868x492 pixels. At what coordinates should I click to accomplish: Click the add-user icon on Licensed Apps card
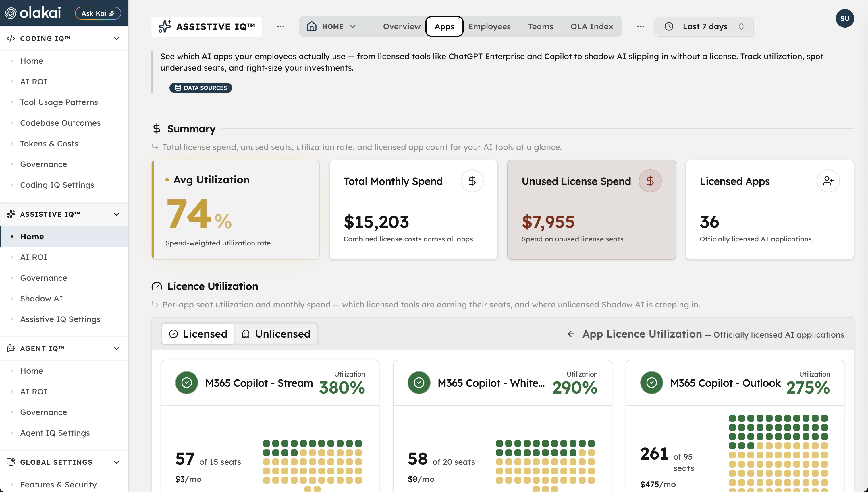828,181
